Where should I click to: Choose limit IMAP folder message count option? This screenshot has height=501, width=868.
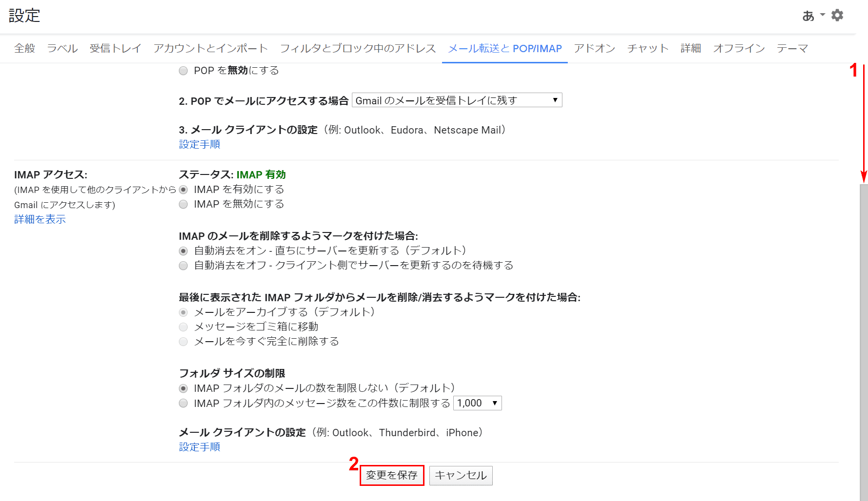click(183, 403)
